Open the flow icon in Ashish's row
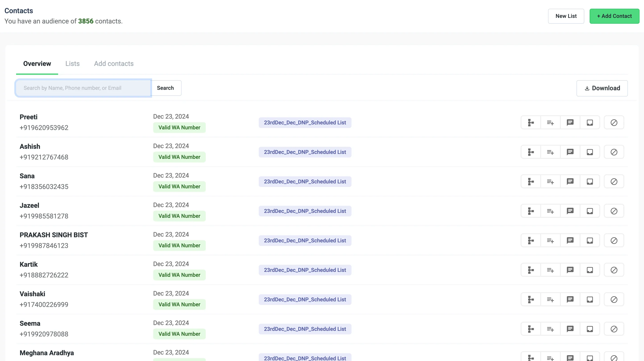Screen dimensions: 644x361 click(x=531, y=152)
